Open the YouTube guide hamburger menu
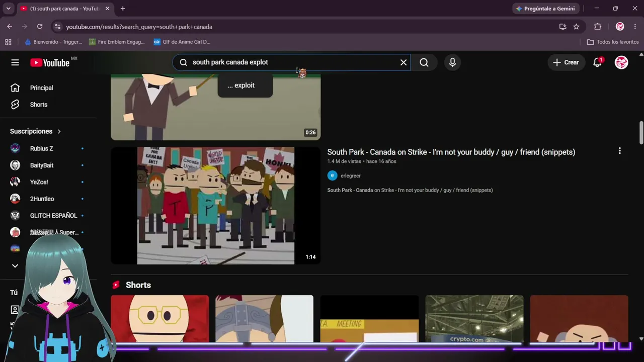The image size is (644, 362). 15,62
